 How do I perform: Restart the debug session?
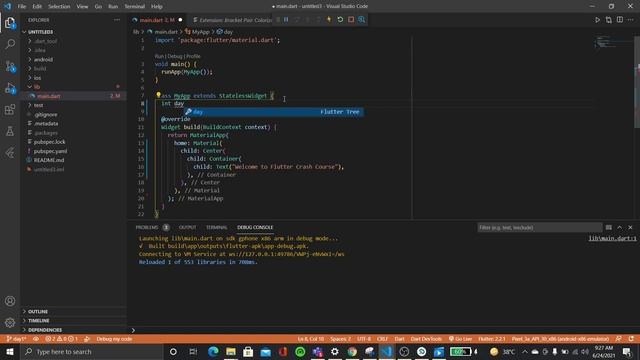click(340, 20)
